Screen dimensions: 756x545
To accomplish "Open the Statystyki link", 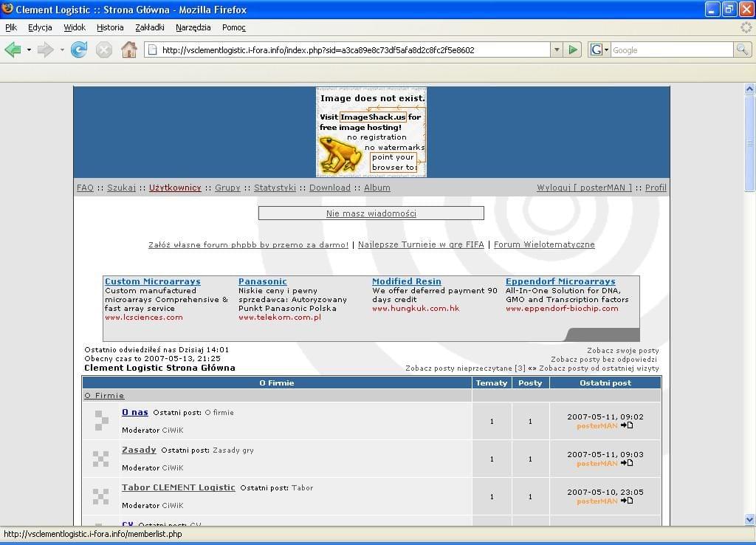I will pos(275,188).
